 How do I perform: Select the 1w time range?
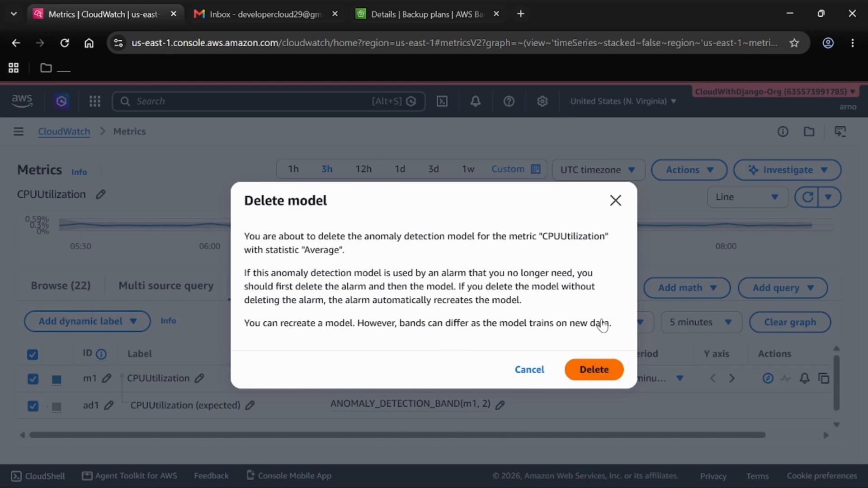[468, 169]
